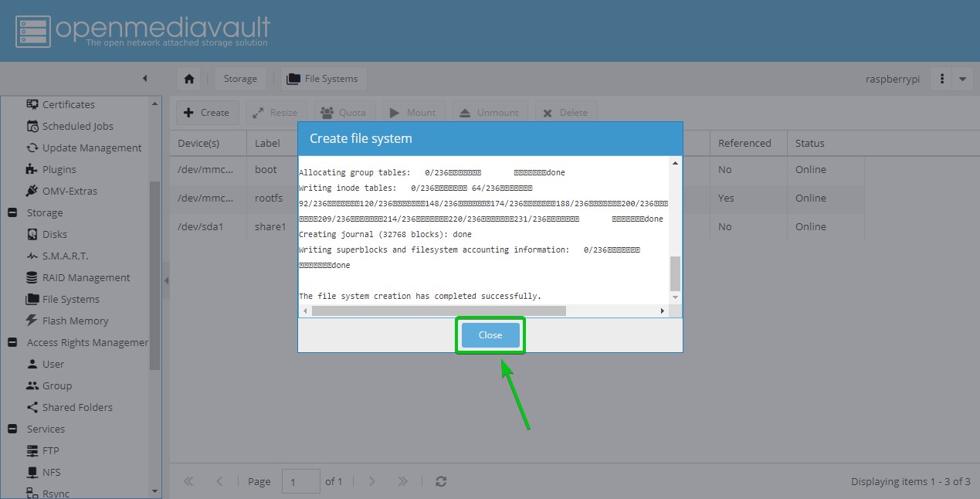Open Update Management in the sidebar
This screenshot has width=980, height=499.
92,148
